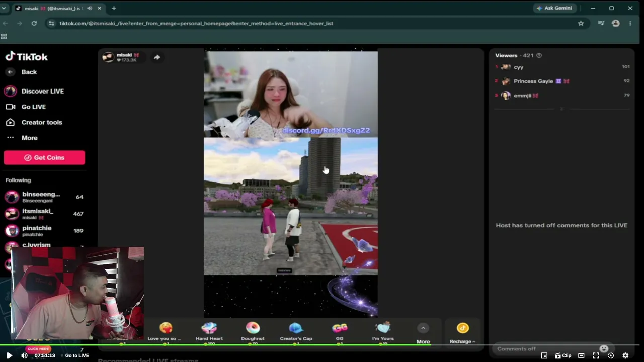The height and width of the screenshot is (362, 644).
Task: Go back using the Back arrow
Action: pos(10,72)
